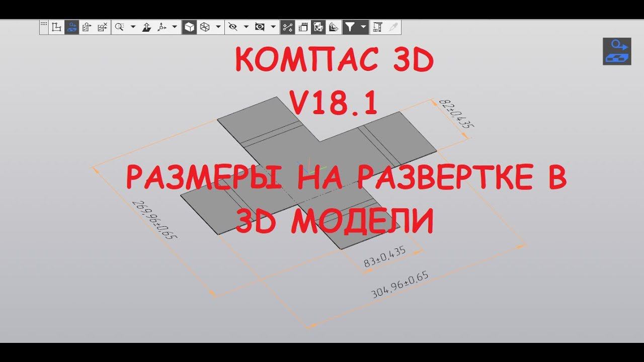The image size is (644, 362).
Task: Click the layered perspective icon
Action: tap(333, 27)
